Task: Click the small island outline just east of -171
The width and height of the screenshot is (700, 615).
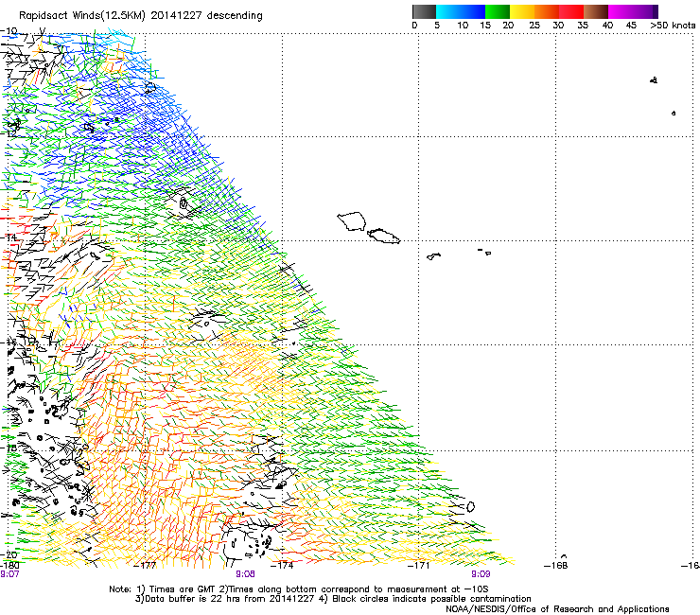Action: click(433, 256)
